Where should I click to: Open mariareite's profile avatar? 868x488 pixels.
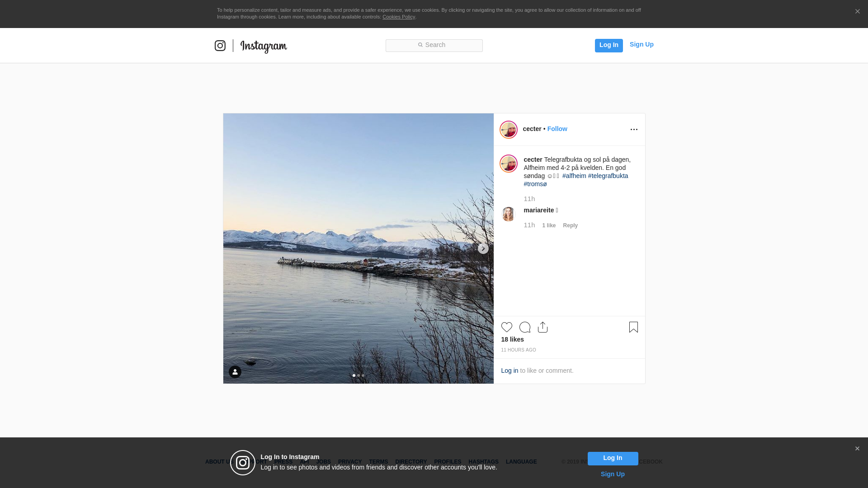[509, 214]
